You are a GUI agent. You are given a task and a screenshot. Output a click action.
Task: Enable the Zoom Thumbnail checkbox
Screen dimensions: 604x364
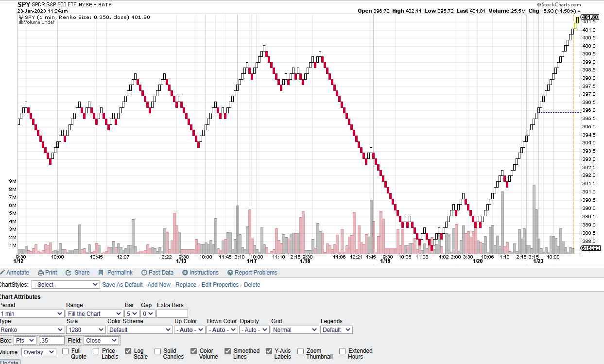pos(301,351)
